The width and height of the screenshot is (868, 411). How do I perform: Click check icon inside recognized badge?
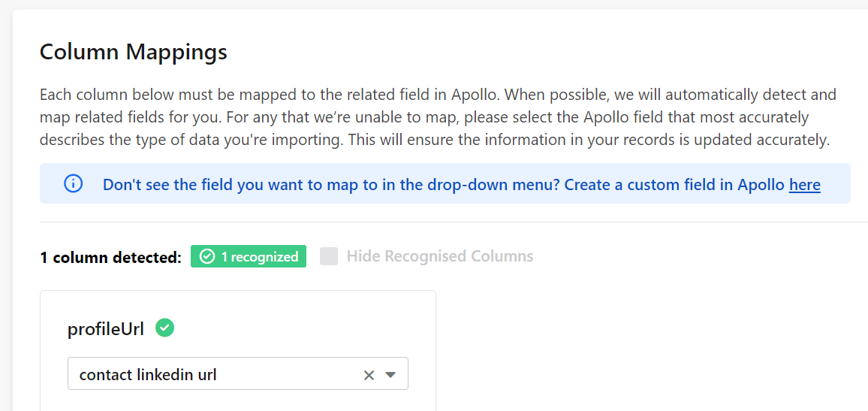207,256
